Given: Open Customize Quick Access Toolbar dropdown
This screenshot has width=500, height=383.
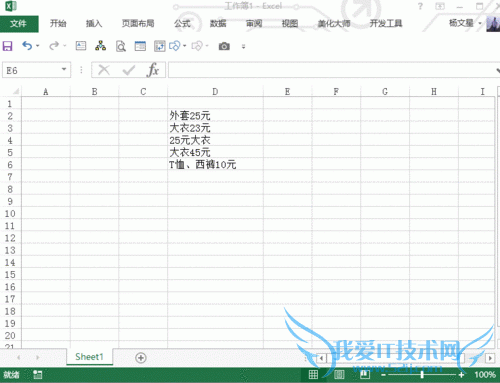Looking at the screenshot, I should pyautogui.click(x=243, y=46).
